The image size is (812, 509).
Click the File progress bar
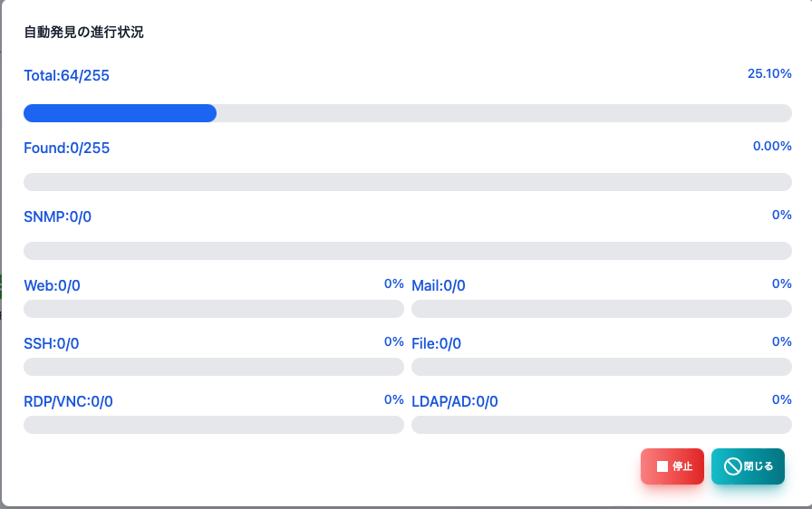[602, 367]
